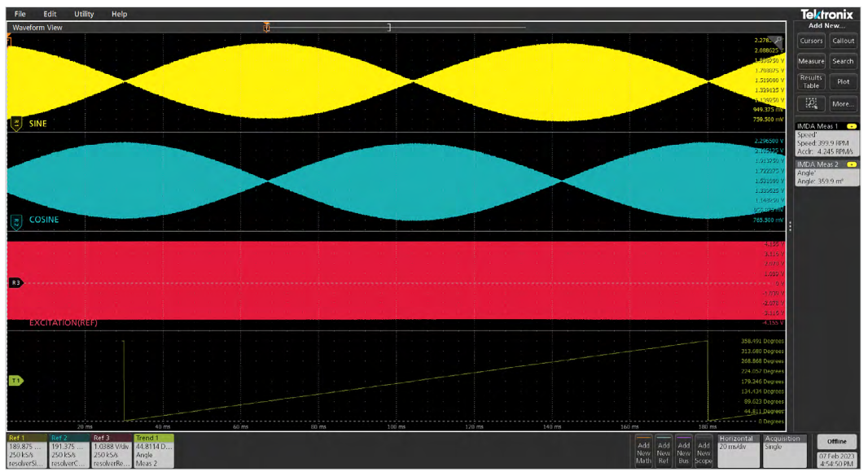Click the R3 reference waveform handle
Screen dimensions: 868x476
15,282
